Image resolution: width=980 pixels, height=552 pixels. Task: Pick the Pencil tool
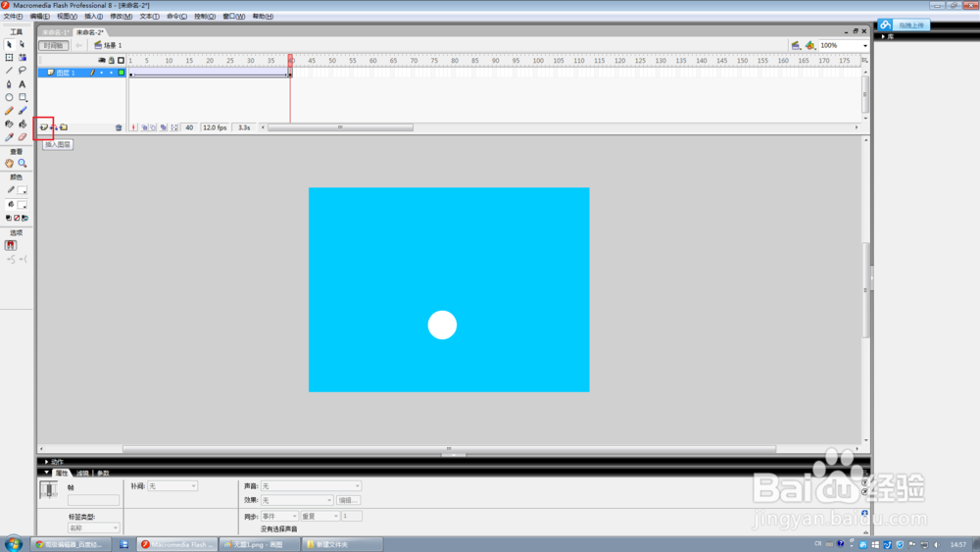[9, 111]
